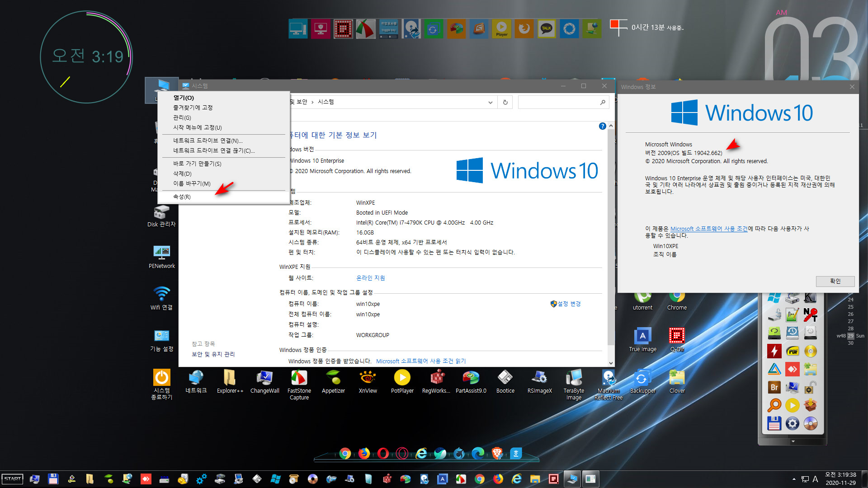
Task: Launch the Clover desktop icon
Action: pyautogui.click(x=677, y=381)
